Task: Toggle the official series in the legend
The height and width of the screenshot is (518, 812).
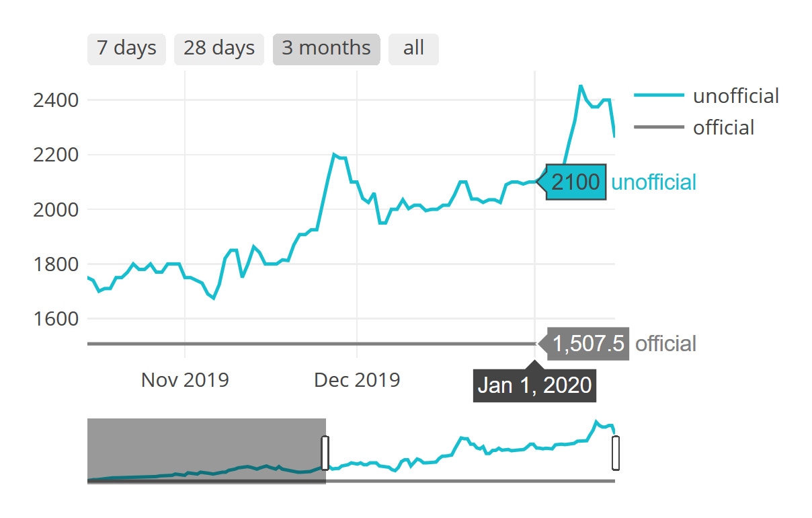Action: pos(724,128)
